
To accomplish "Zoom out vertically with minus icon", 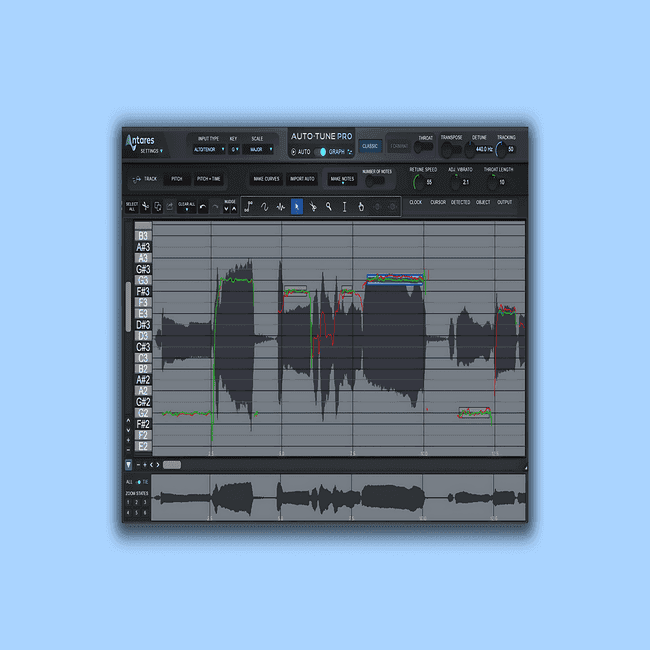I will (x=128, y=450).
